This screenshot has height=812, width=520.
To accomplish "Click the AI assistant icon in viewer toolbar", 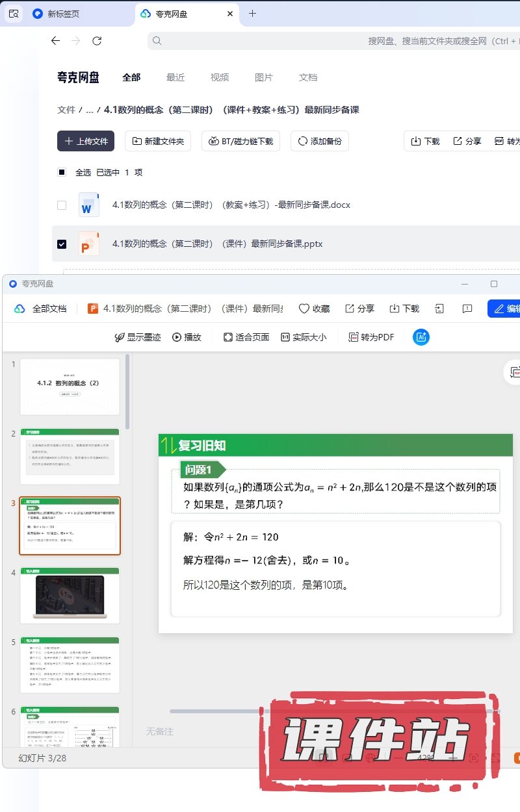I will [421, 337].
